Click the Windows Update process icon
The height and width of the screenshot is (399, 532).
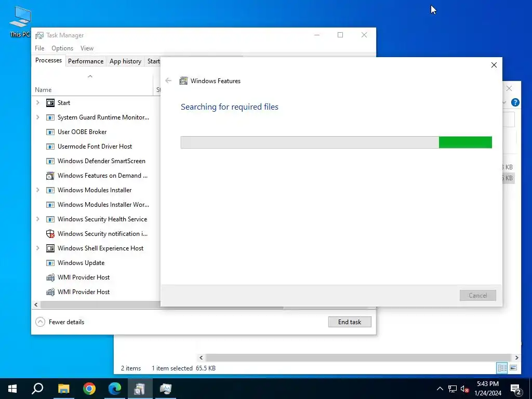[x=50, y=263]
